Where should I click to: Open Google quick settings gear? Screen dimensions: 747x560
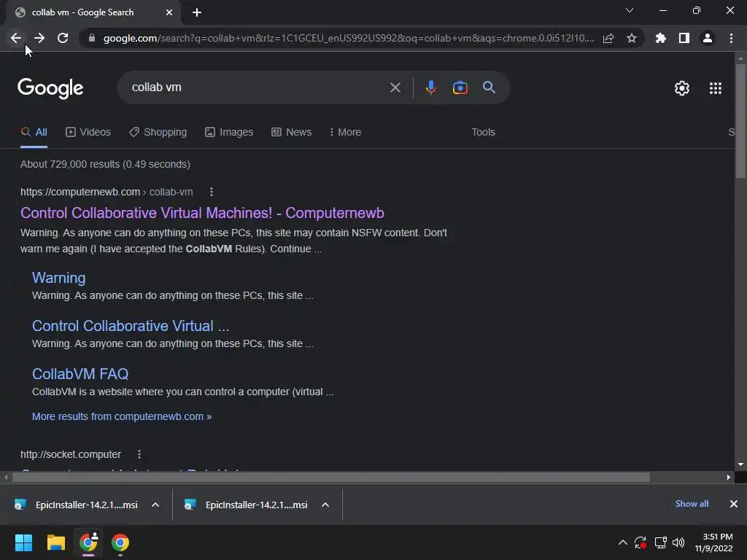pos(682,88)
